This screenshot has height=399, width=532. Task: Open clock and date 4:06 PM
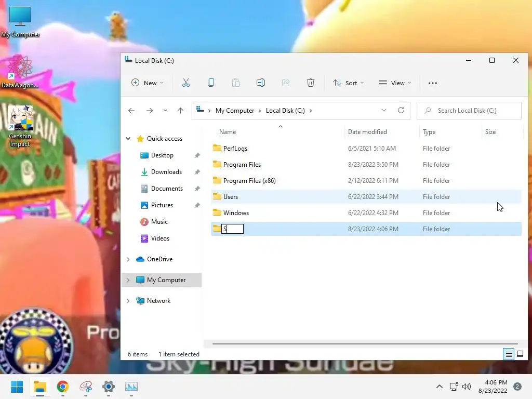coord(493,387)
